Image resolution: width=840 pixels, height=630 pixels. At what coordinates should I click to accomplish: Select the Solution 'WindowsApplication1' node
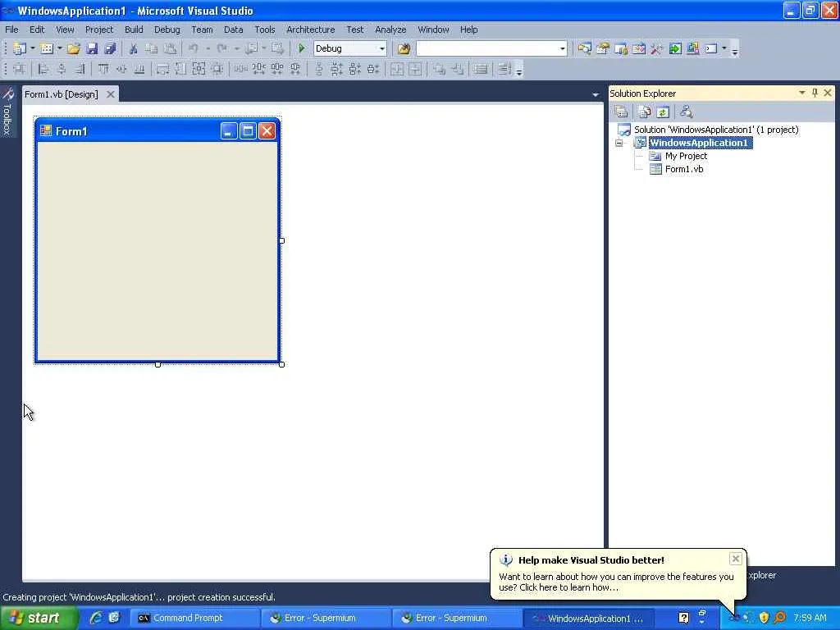pyautogui.click(x=716, y=130)
